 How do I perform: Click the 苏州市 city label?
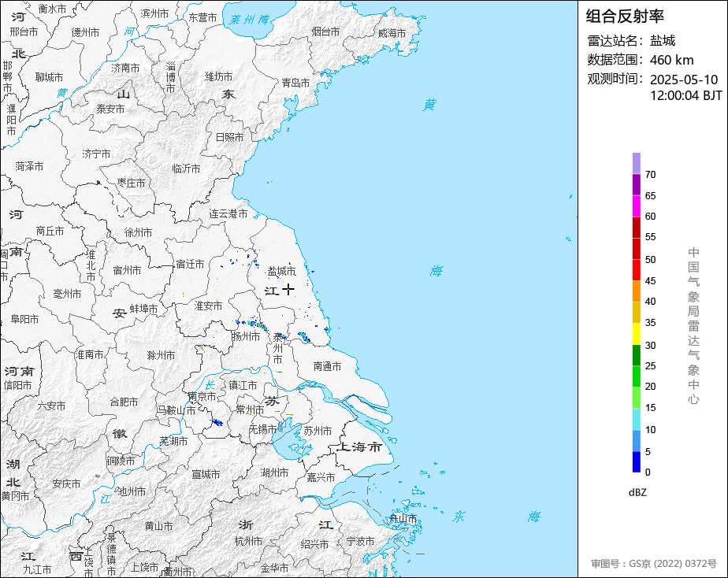click(x=318, y=431)
